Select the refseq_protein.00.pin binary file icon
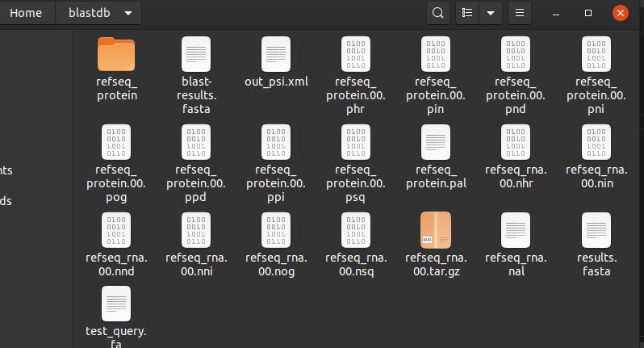 pos(436,54)
